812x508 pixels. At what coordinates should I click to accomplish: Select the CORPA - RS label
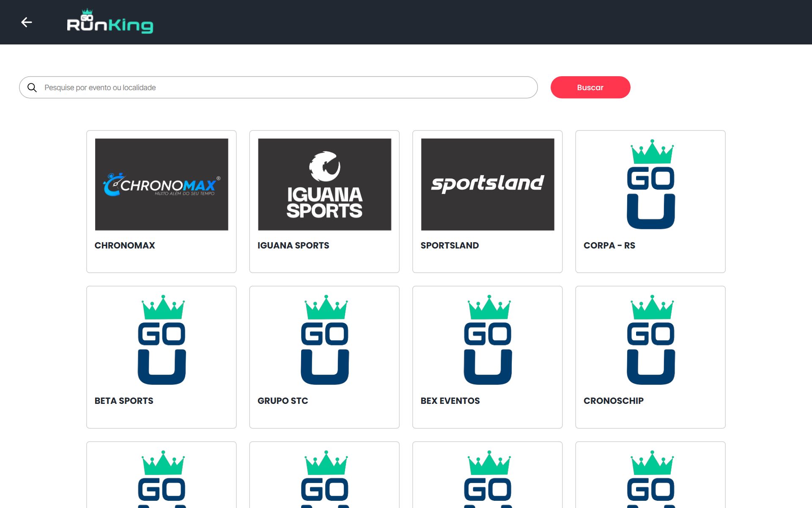coord(609,246)
